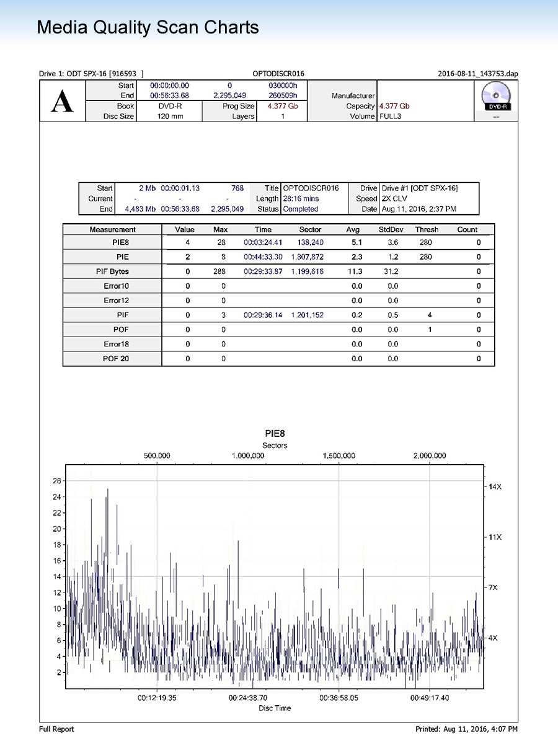Select the 00:00:00.00 start time
Screen dimensions: 558x756
[170, 86]
